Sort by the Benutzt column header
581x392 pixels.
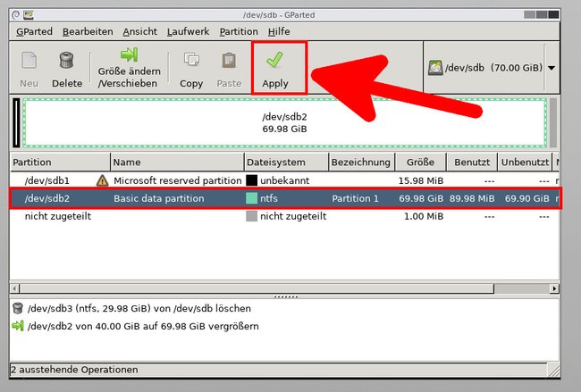coord(472,163)
